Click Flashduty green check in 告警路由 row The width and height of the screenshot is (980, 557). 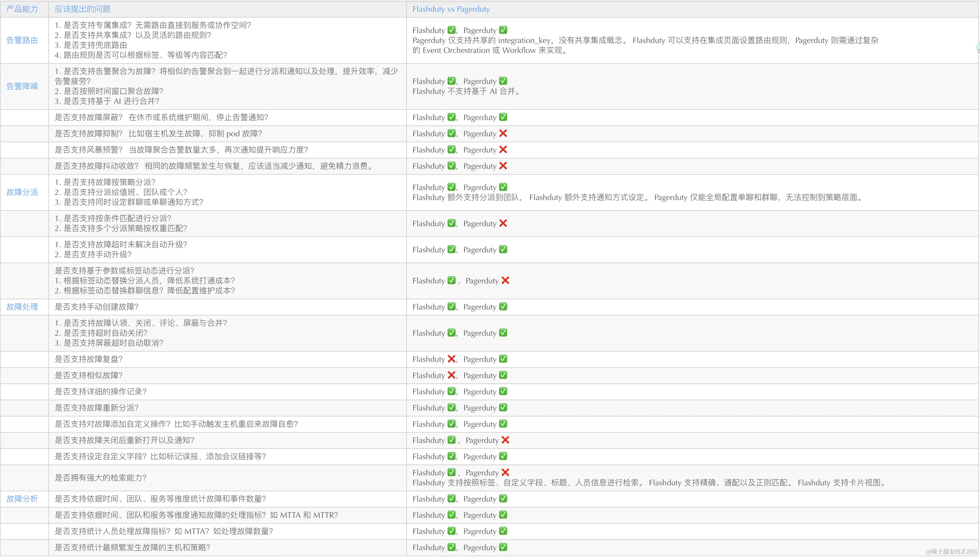coord(452,30)
